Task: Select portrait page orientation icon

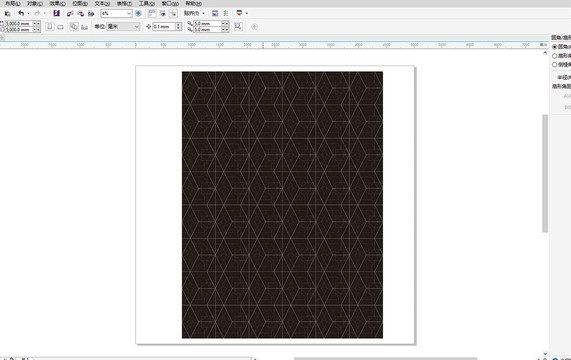Action: tap(50, 27)
